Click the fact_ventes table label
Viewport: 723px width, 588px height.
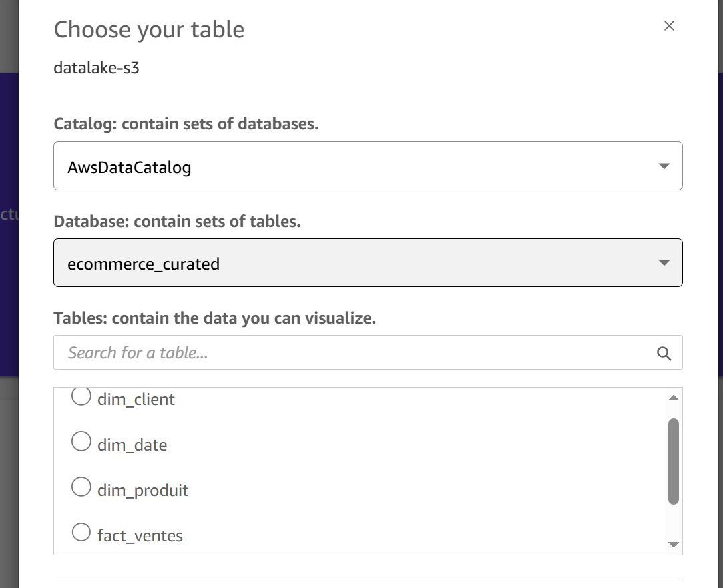pos(140,535)
